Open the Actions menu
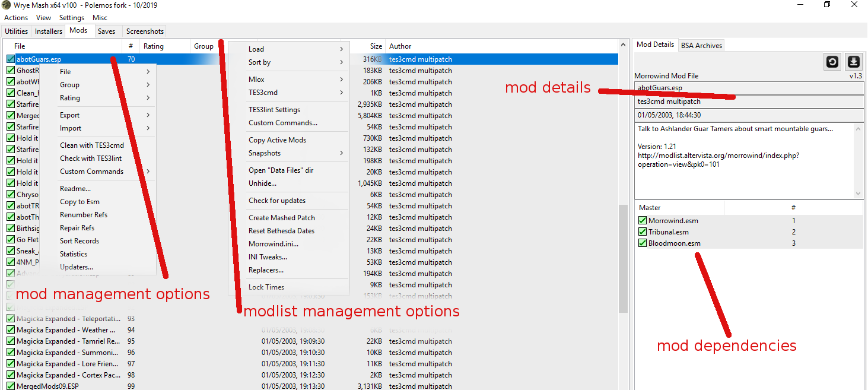The image size is (868, 390). pyautogui.click(x=16, y=18)
